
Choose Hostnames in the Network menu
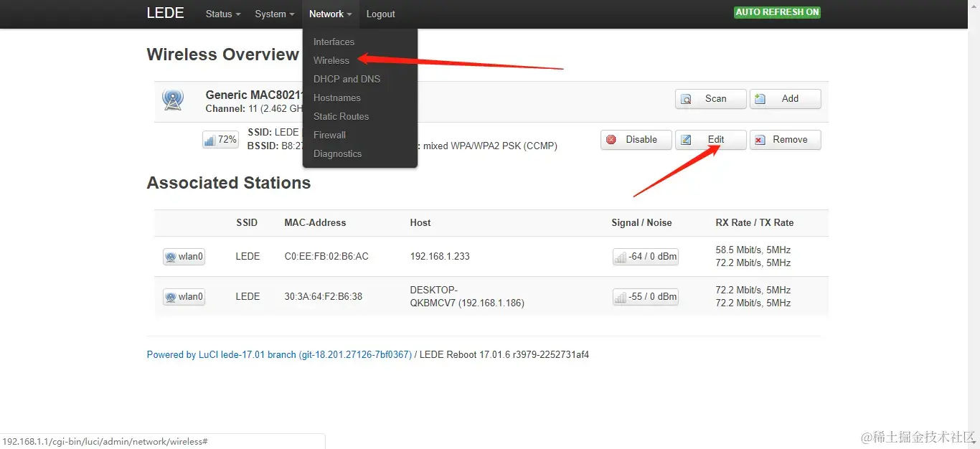[x=337, y=98]
